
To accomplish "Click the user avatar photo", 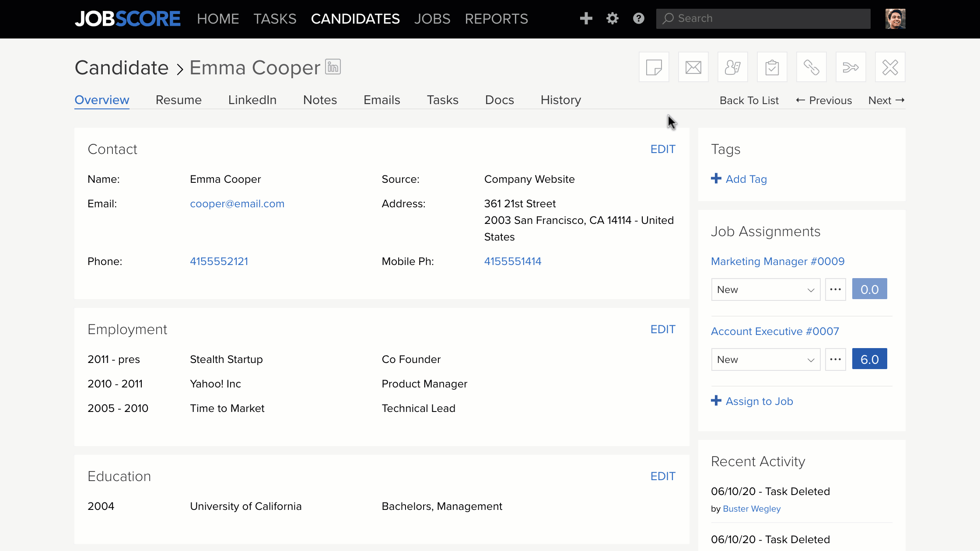I will [x=895, y=19].
